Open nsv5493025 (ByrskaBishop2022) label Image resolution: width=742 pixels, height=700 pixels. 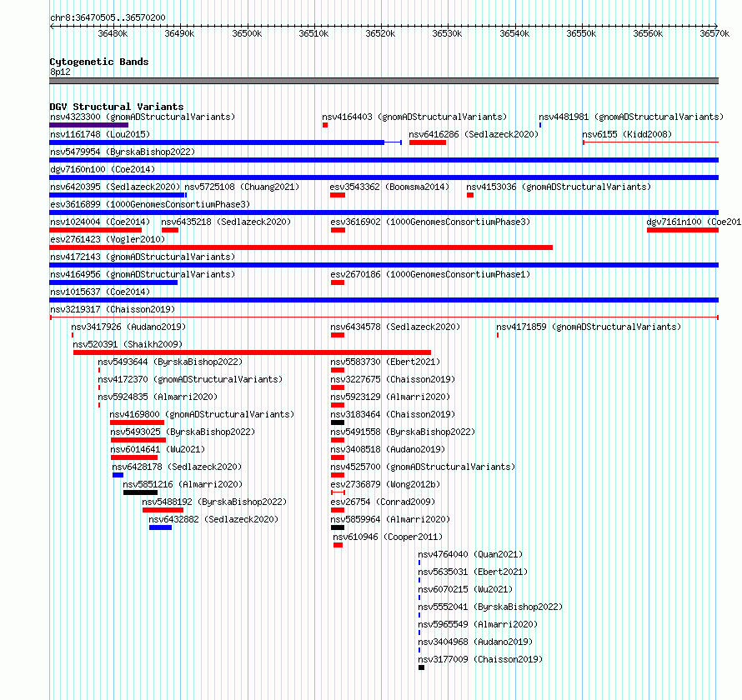[x=183, y=432]
